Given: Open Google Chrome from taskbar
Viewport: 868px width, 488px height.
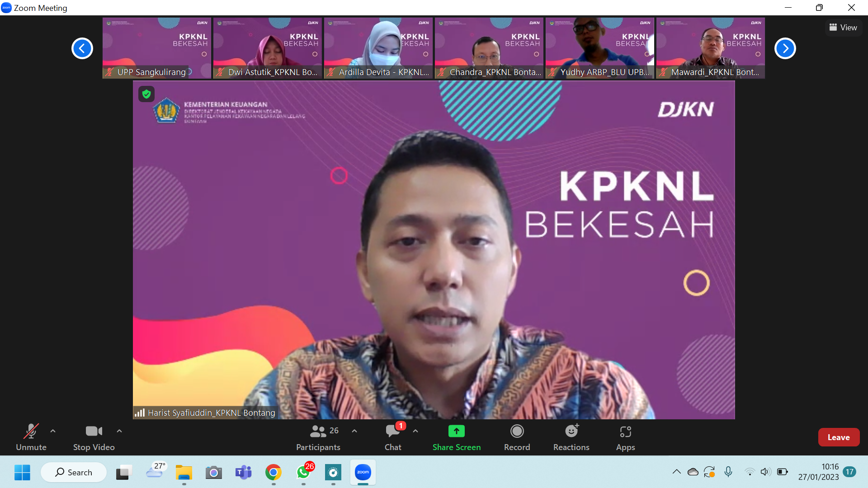Looking at the screenshot, I should [x=274, y=472].
